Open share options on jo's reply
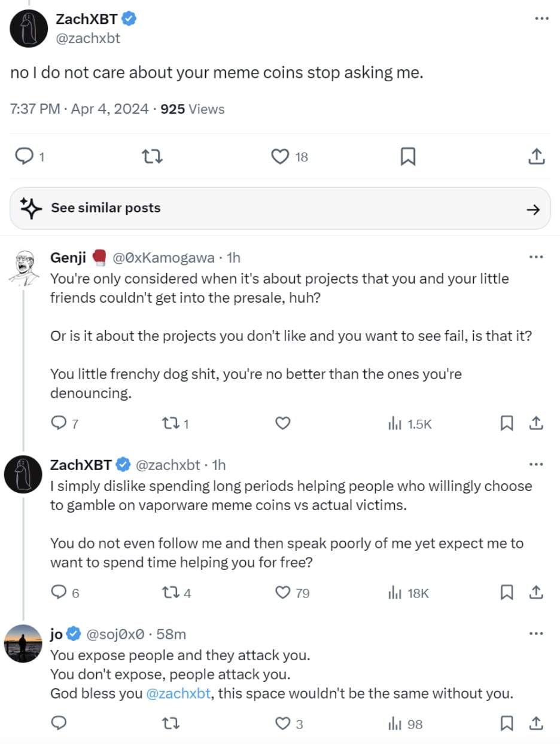 point(537,724)
